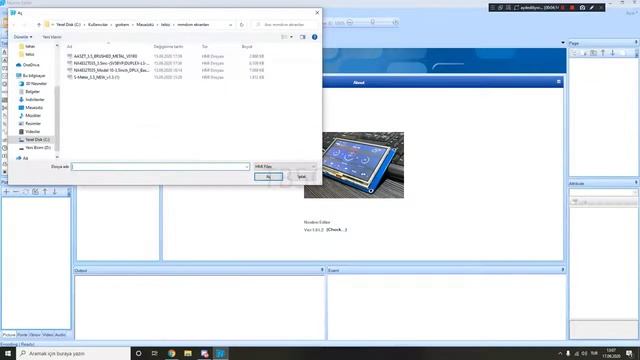Toggle the preview pane icon in Open dialog
Viewport: 640px width, 360px height.
(302, 37)
